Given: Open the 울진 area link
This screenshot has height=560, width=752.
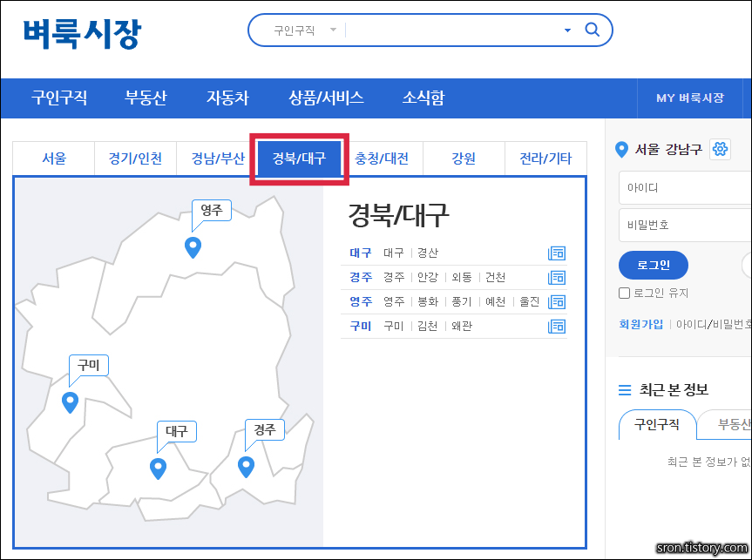Looking at the screenshot, I should pos(530,301).
